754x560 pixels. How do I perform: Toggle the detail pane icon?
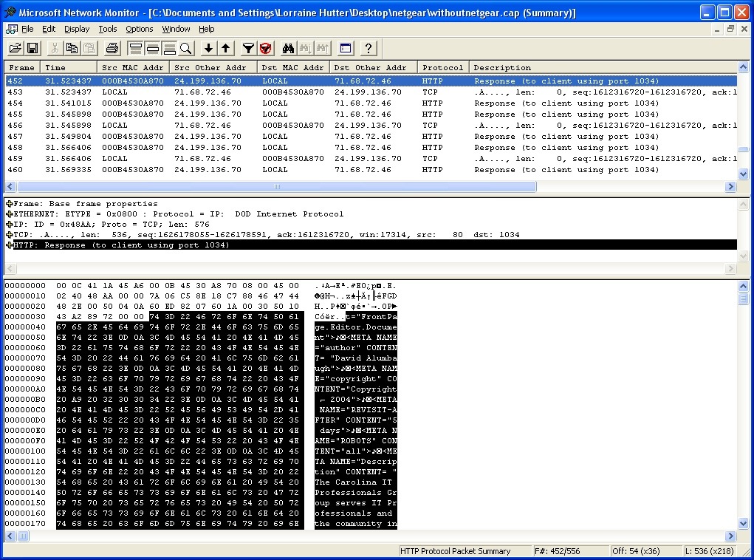(152, 48)
